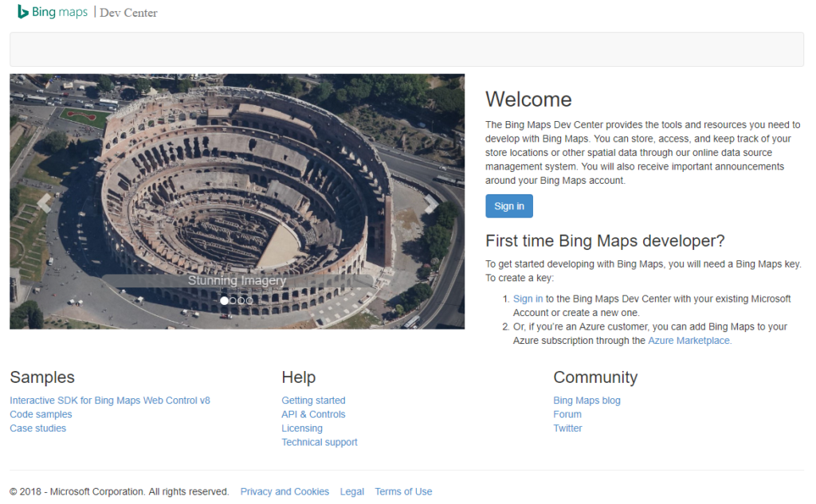Image resolution: width=816 pixels, height=504 pixels.
Task: Open the Azure Marketplace link
Action: tap(688, 340)
